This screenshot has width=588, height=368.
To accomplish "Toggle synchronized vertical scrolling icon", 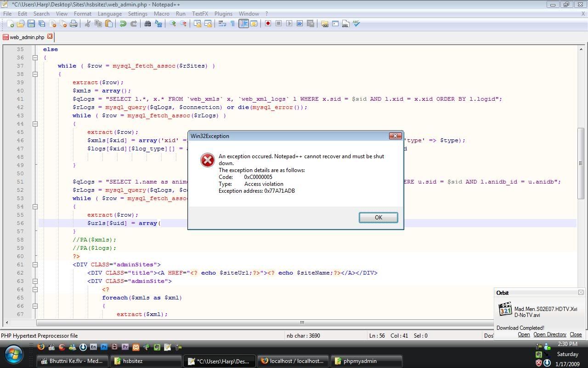I will pyautogui.click(x=198, y=23).
